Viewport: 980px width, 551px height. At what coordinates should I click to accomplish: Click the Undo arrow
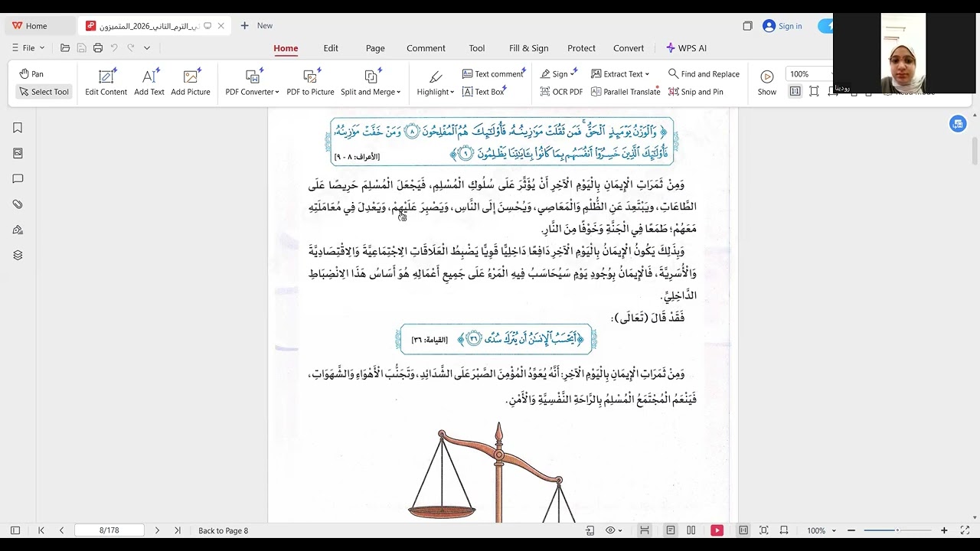point(114,48)
